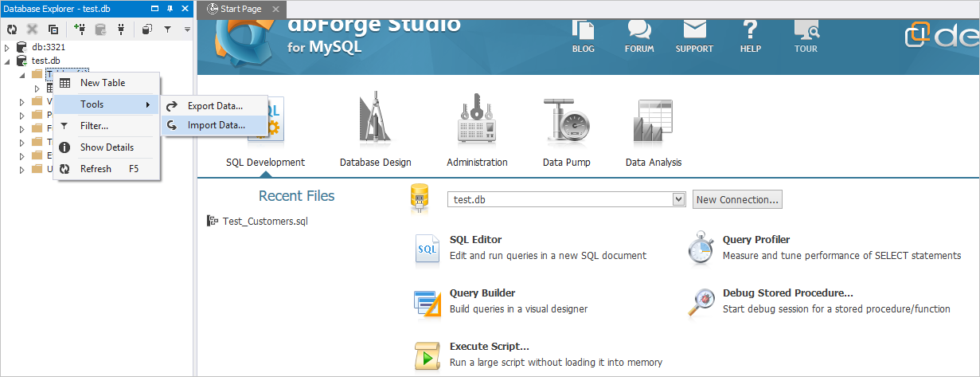Expand the folder node beginning with U
This screenshot has width=980, height=377.
click(22, 169)
